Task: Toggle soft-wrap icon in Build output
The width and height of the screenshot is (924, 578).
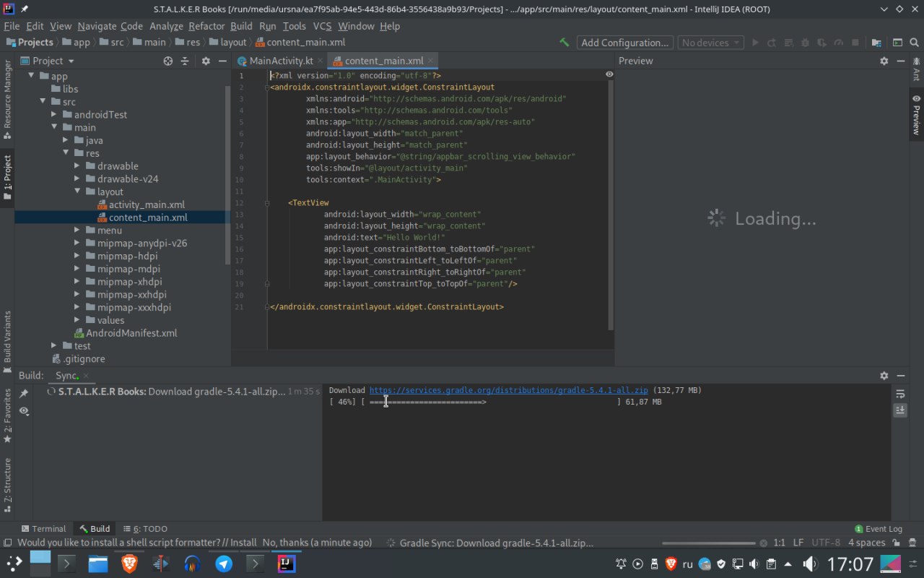Action: 900,394
